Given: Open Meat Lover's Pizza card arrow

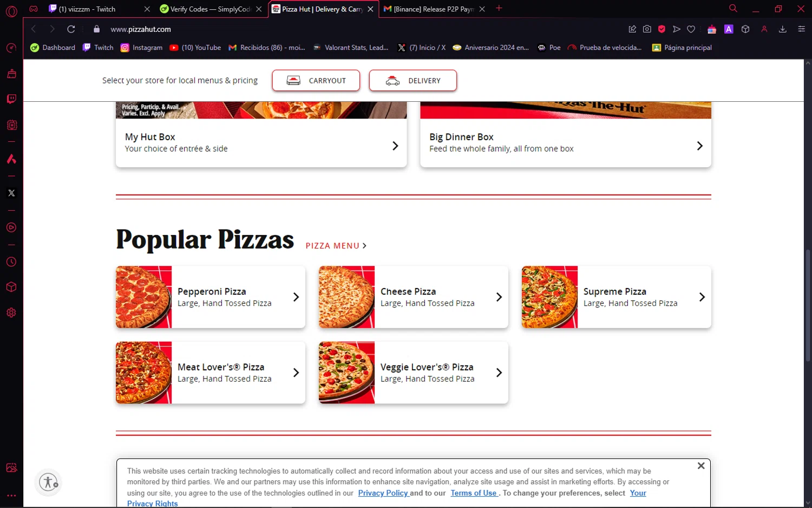Looking at the screenshot, I should point(296,373).
